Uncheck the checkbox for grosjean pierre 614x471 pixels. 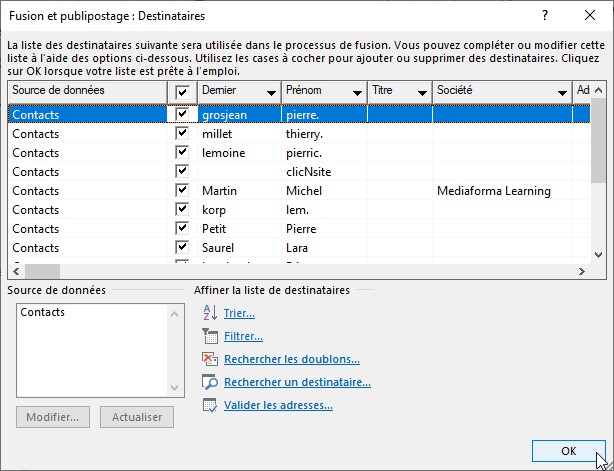(x=181, y=114)
